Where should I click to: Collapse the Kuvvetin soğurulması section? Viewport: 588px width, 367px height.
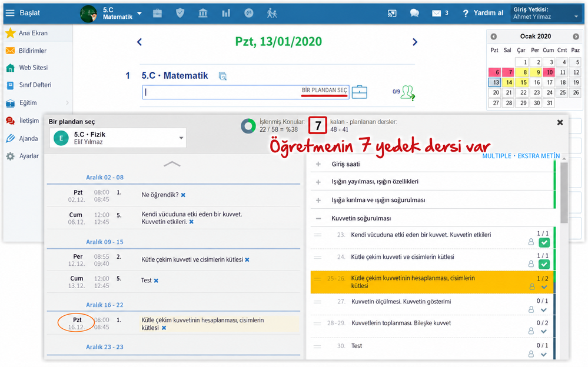[x=318, y=218]
